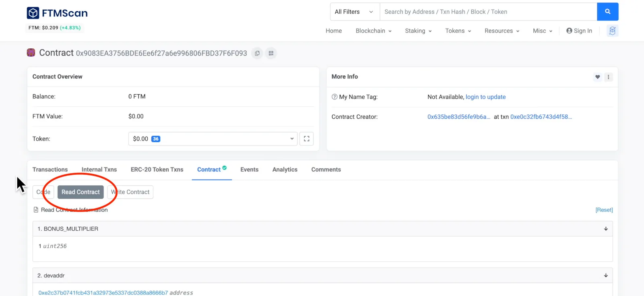This screenshot has height=296, width=644.
Task: Click the login to update link
Action: tap(486, 97)
